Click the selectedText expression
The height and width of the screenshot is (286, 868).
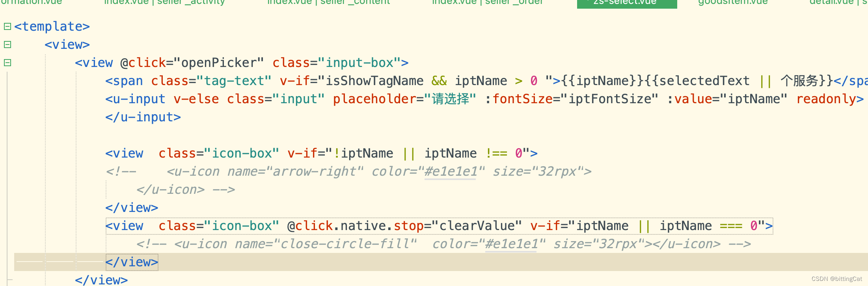(704, 81)
